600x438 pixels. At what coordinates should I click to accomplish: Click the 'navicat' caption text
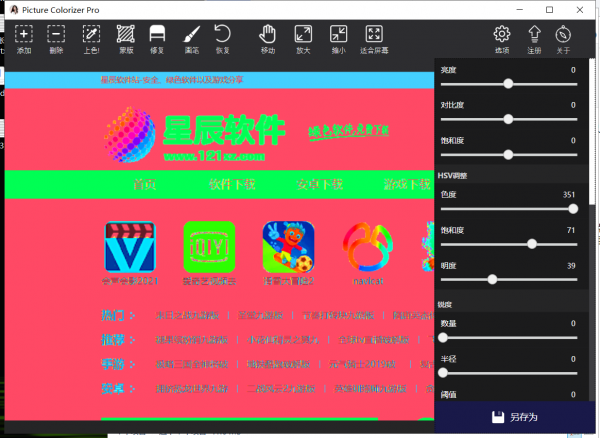368,281
